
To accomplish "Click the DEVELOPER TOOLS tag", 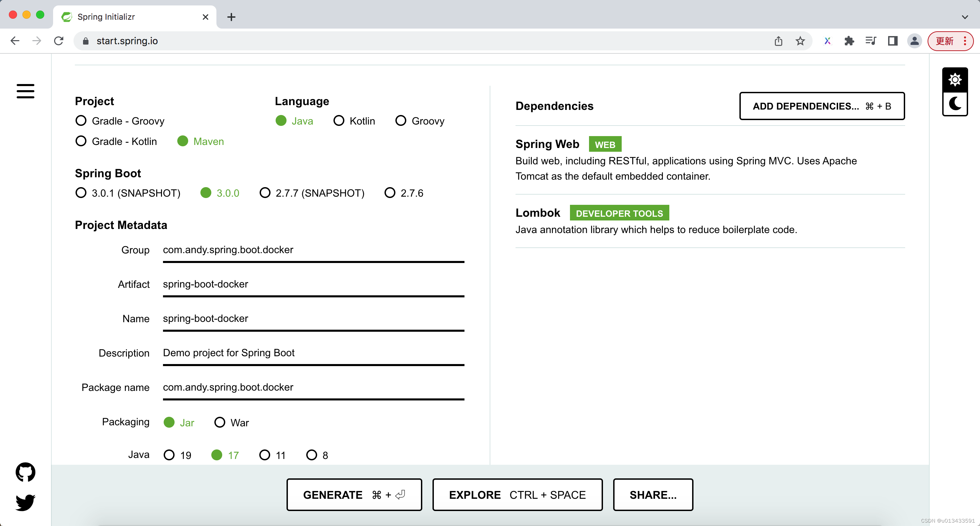I will click(619, 213).
